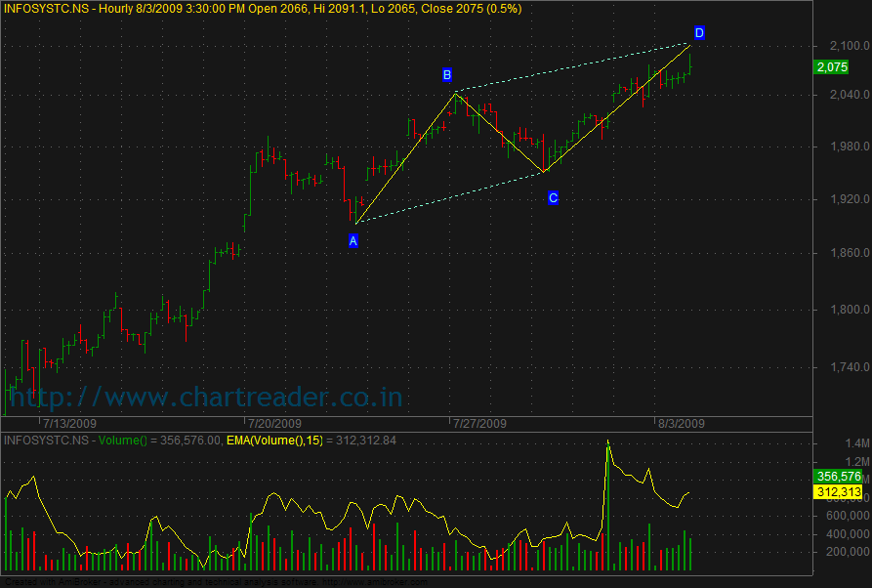Click the green 356,576 volume value tag
Screen dimensions: 872x588
(x=837, y=477)
